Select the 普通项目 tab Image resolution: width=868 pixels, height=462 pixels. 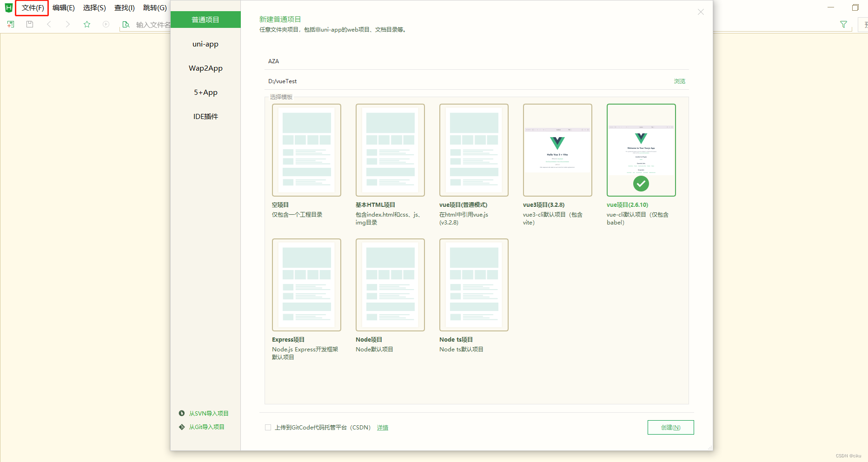[x=205, y=20]
